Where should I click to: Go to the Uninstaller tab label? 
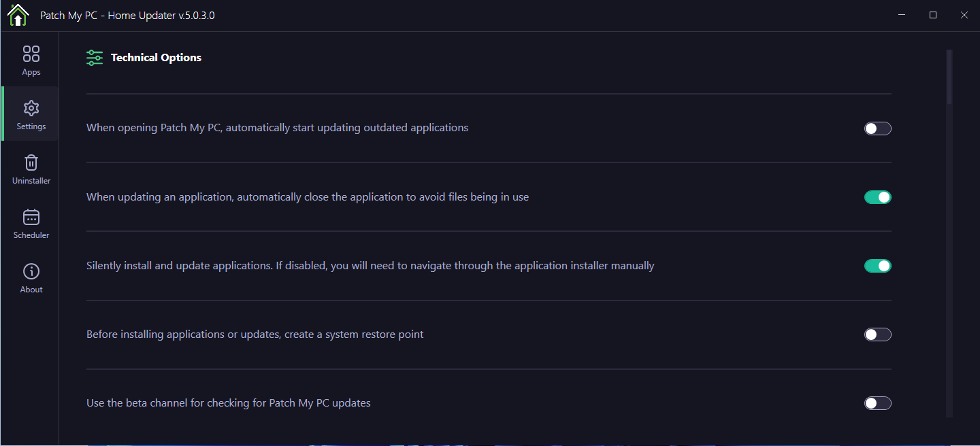point(31,181)
